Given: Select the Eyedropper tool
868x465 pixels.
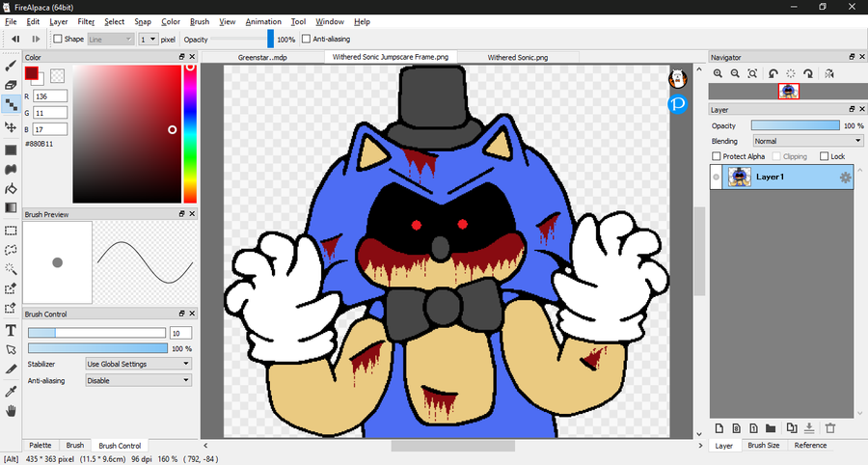Looking at the screenshot, I should [11, 392].
